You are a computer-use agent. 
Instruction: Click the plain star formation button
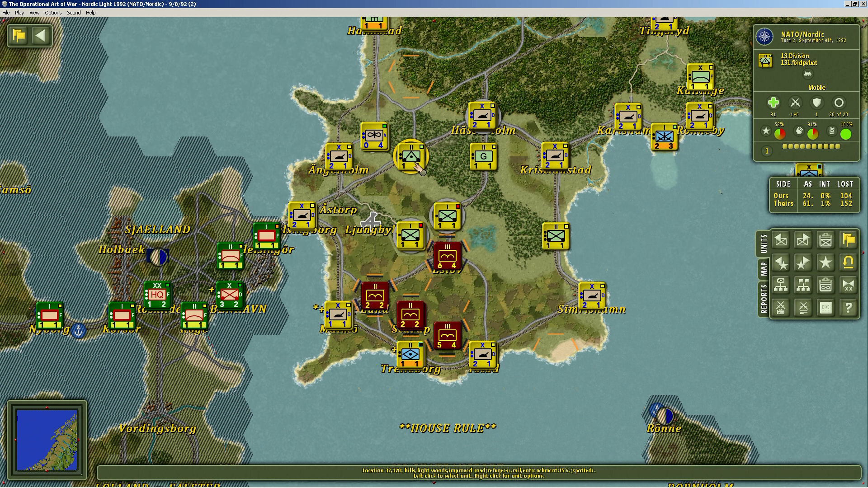click(x=826, y=263)
